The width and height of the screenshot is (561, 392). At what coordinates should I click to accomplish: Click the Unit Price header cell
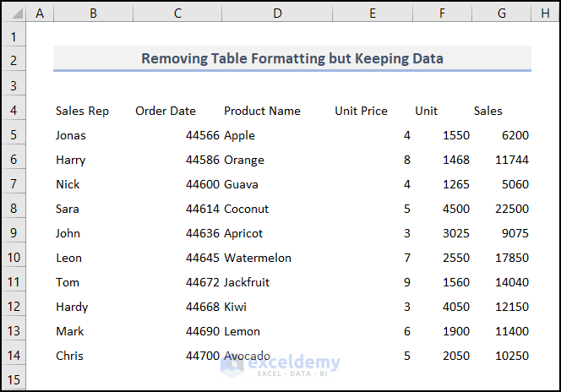[x=361, y=111]
